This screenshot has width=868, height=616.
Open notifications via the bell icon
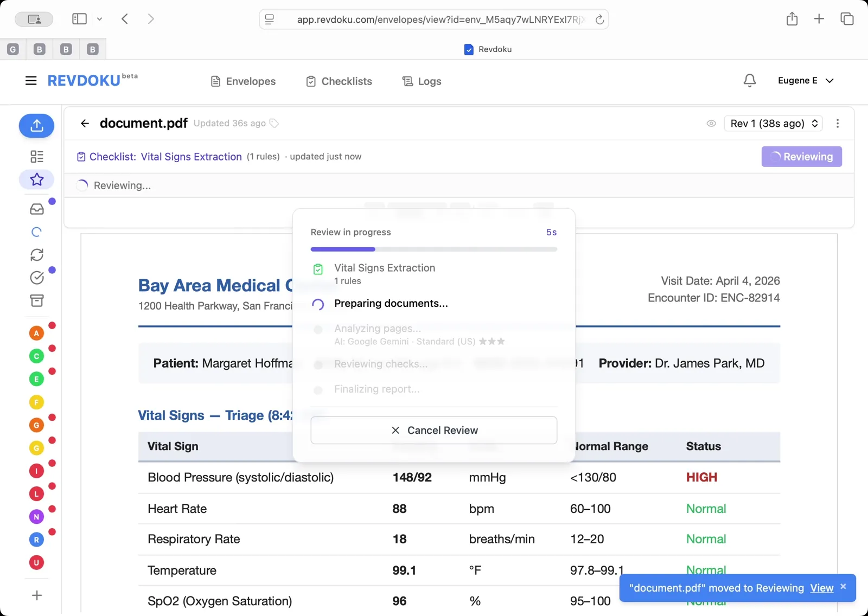(749, 80)
